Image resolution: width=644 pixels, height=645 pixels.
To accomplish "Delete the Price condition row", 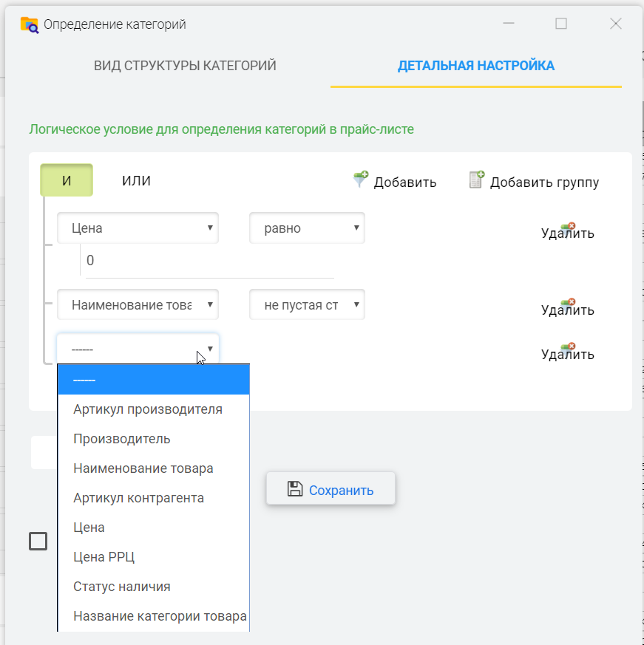I will pos(567,232).
